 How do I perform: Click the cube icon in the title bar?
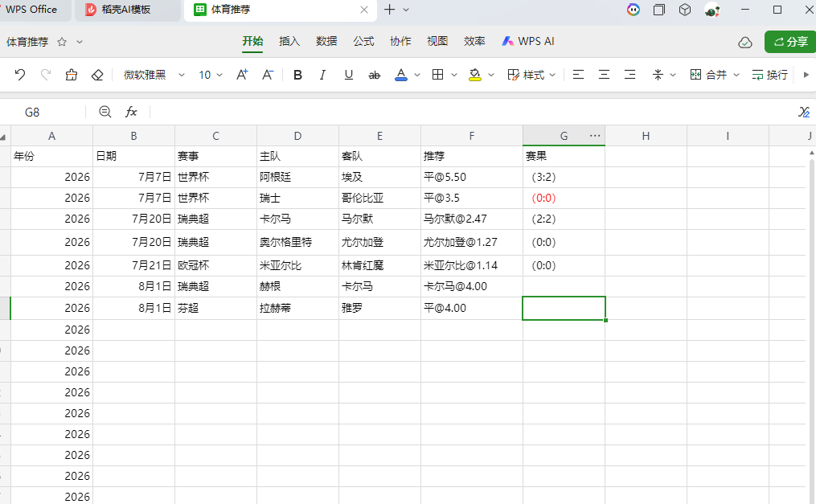click(685, 10)
